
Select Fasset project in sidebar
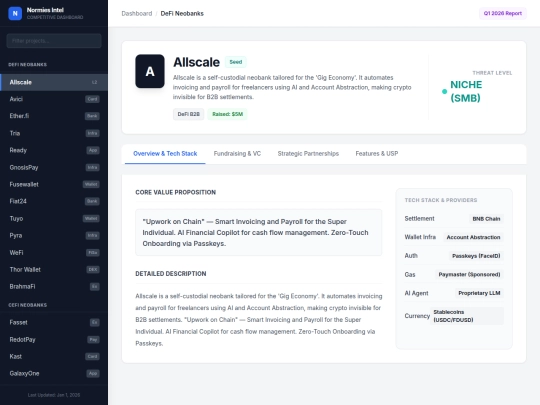click(54, 322)
